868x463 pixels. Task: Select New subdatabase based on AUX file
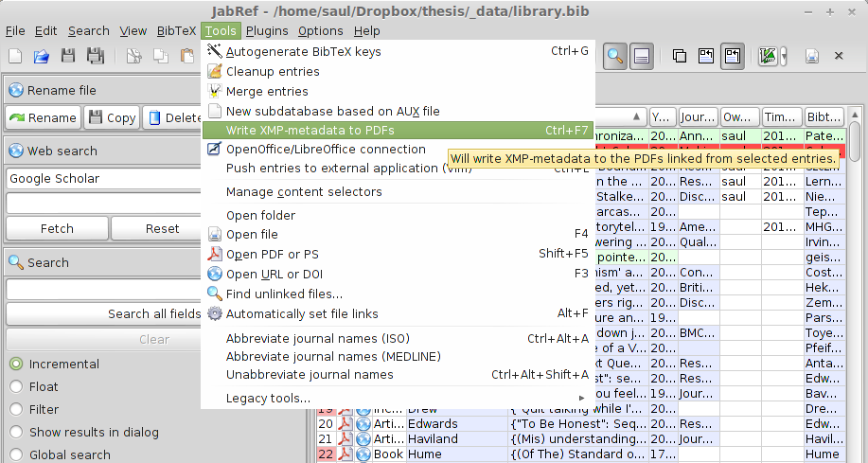coord(398,112)
